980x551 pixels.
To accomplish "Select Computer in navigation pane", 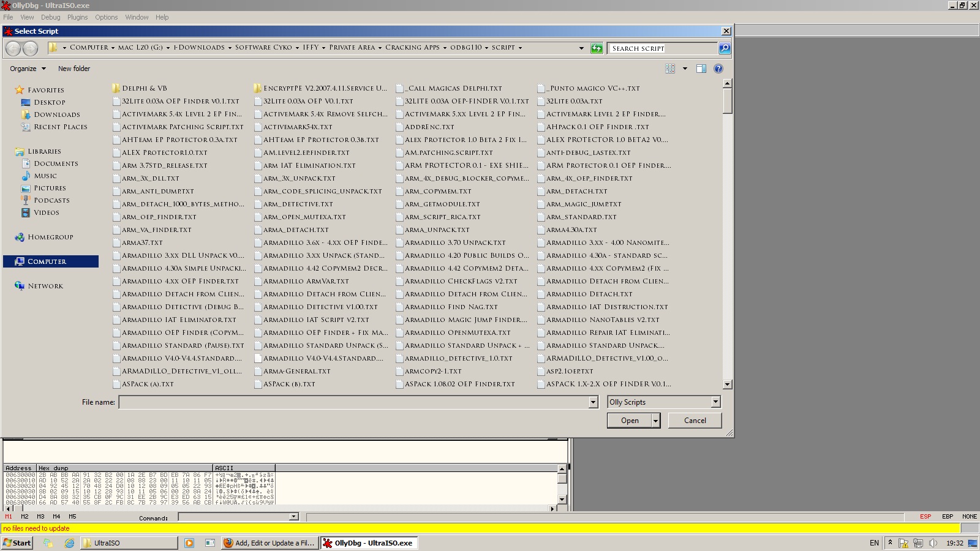I will [51, 261].
